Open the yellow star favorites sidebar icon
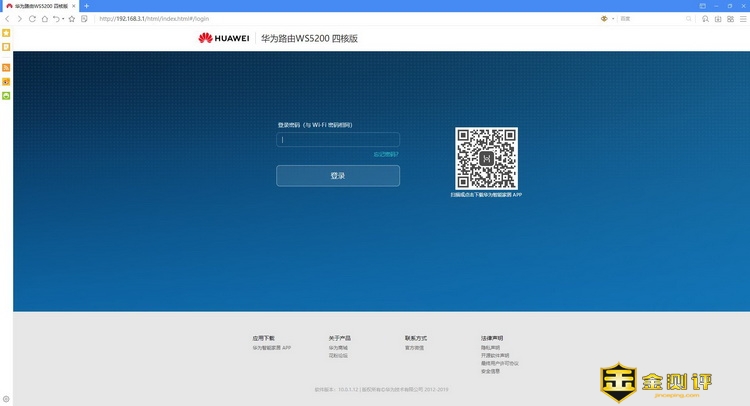Screen dimensions: 750x406 (x=6, y=33)
